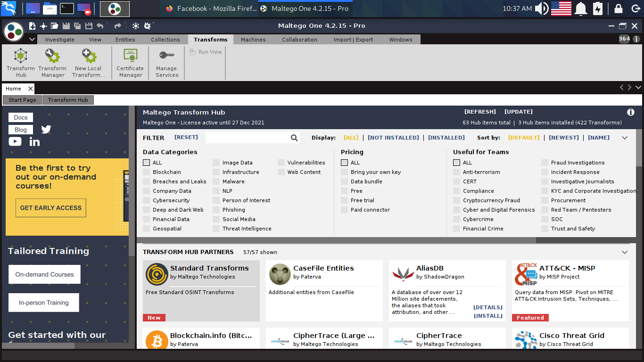644x362 pixels.
Task: Focus the filter search input field
Action: pos(248,138)
